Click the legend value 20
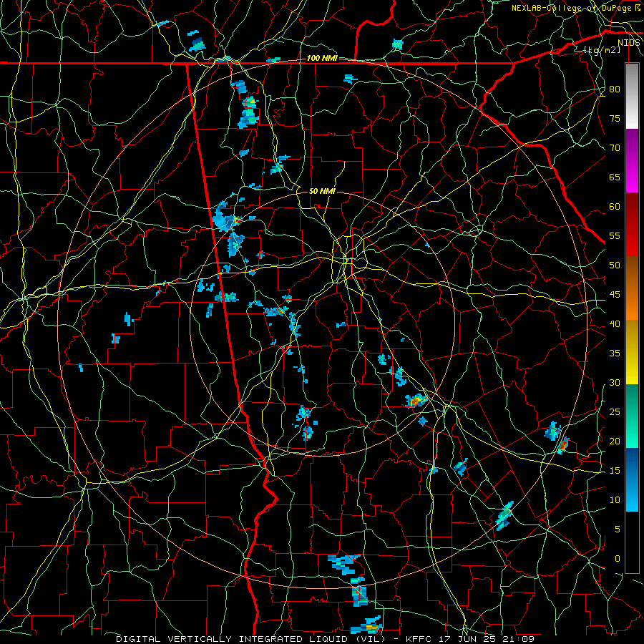644x644 pixels. pos(615,441)
